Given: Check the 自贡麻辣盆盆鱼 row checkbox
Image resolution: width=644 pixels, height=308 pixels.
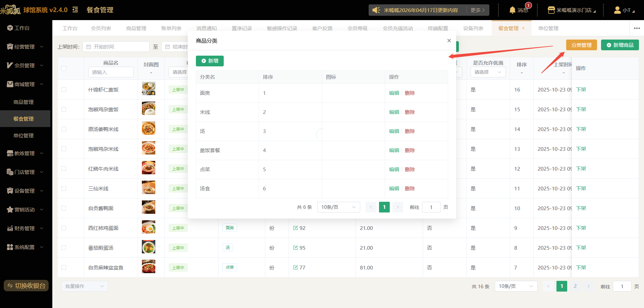Looking at the screenshot, I should click(x=64, y=267).
